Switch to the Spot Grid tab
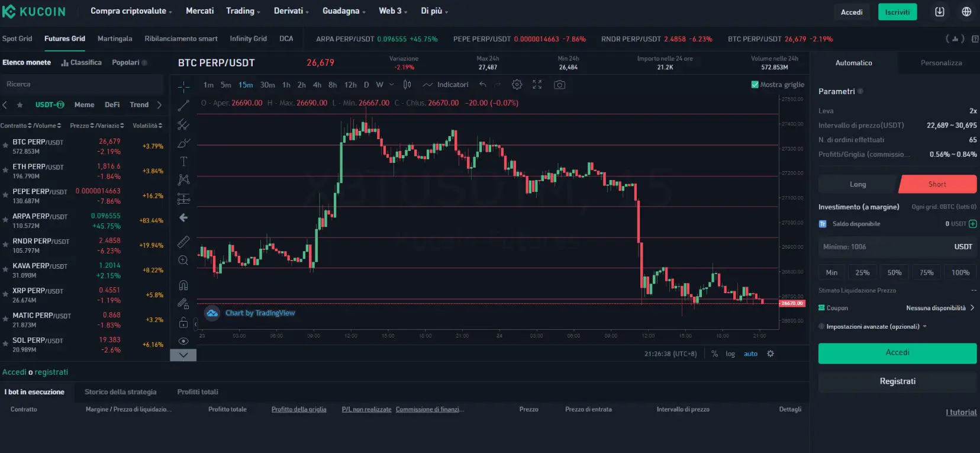Screen dimensions: 980x453 click(17, 38)
